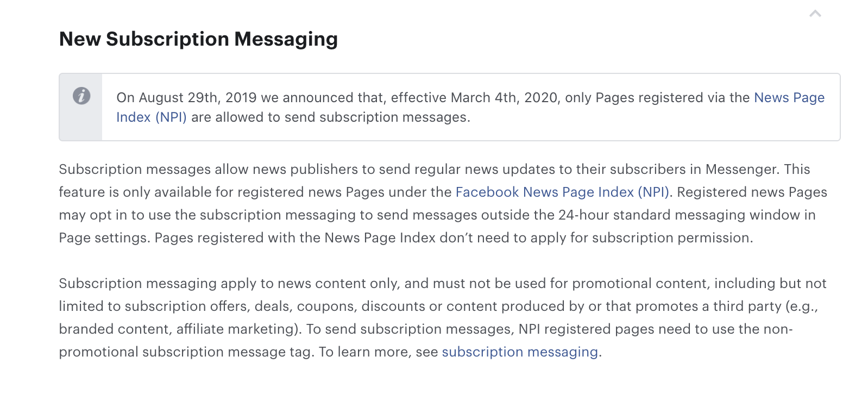
Task: Click the gray strip of the notice box
Action: (x=81, y=107)
